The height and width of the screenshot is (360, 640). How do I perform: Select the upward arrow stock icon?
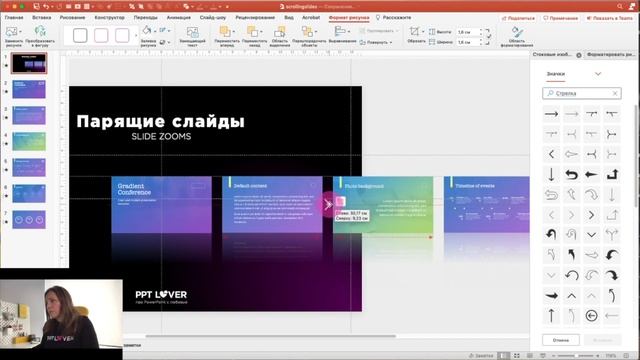click(551, 316)
